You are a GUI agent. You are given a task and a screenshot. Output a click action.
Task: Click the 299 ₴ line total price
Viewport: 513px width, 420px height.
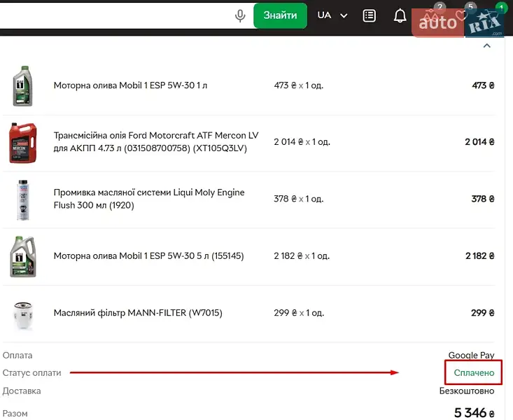point(483,313)
